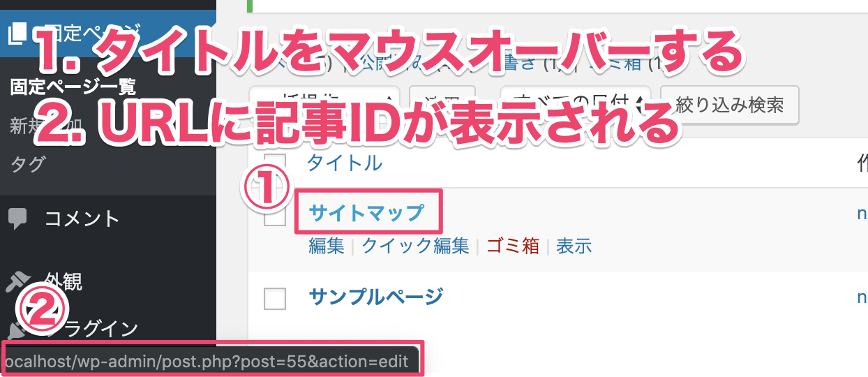The height and width of the screenshot is (377, 868).
Task: Click the Pages icon in sidebar
Action: click(x=19, y=34)
